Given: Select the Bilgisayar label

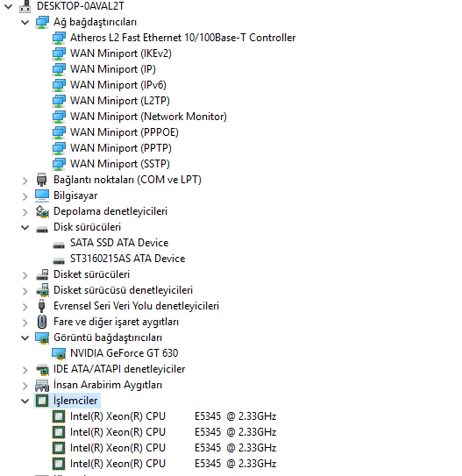Looking at the screenshot, I should [75, 195].
